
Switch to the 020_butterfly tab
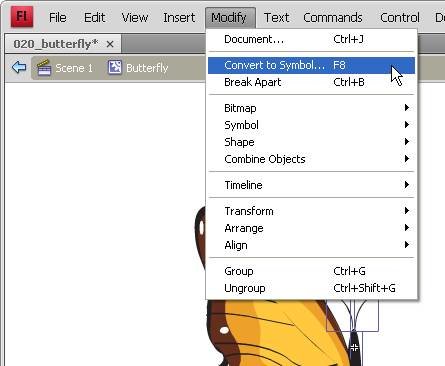tap(56, 44)
